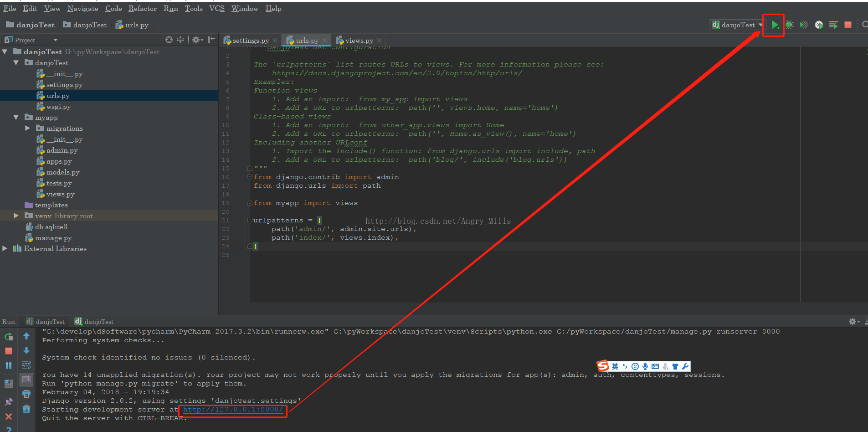Collapse the myapp folder
Viewport: 868px width, 432px height.
(16, 118)
